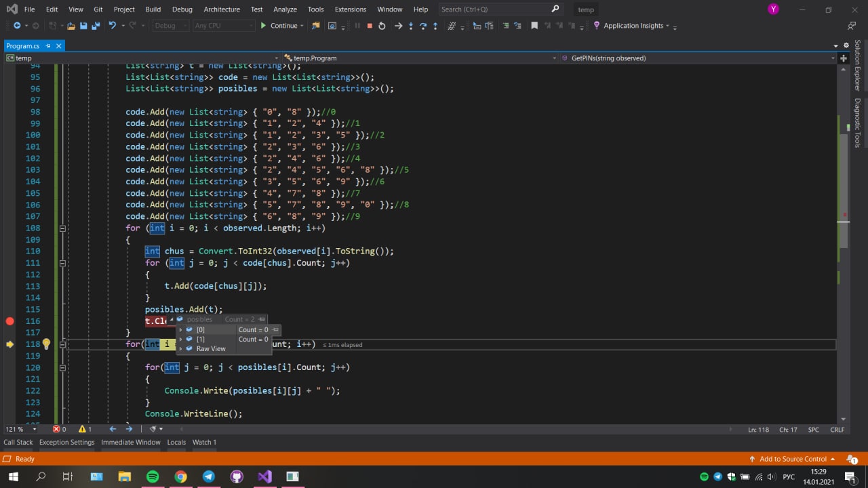Click the Step Into icon
This screenshot has height=488, width=868.
411,26
